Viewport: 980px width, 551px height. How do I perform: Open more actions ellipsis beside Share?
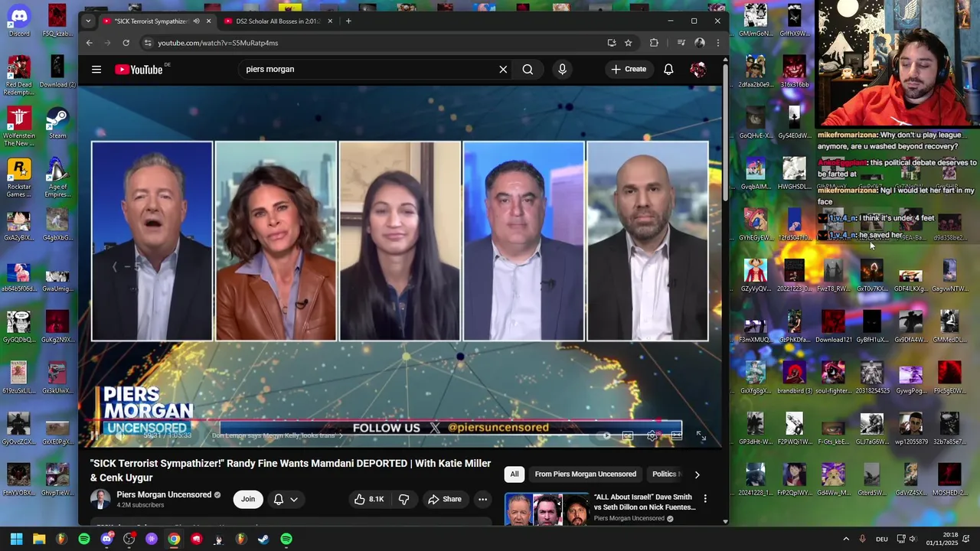click(x=482, y=499)
